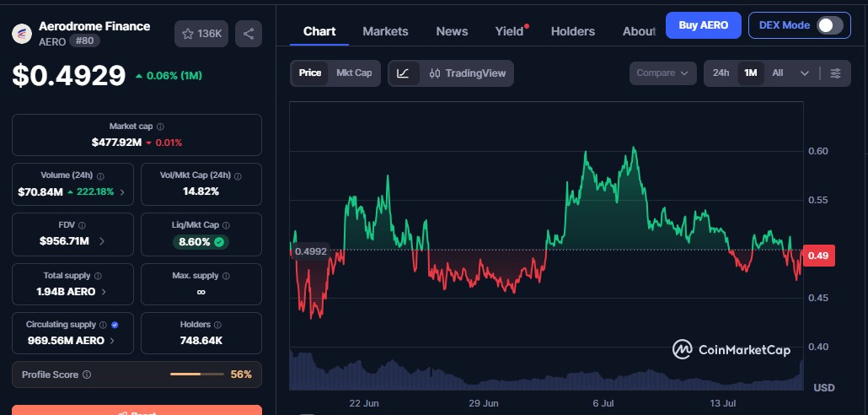Click the 748.64K holders value

click(201, 341)
